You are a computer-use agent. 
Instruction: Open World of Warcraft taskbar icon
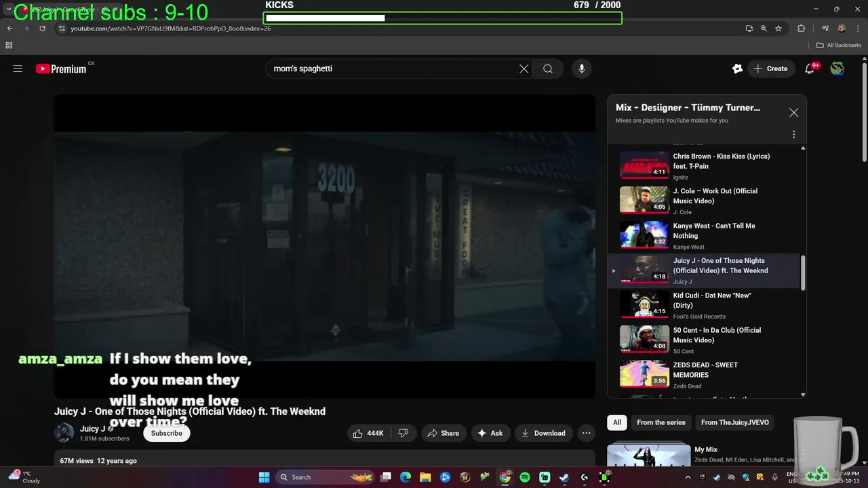point(465,477)
